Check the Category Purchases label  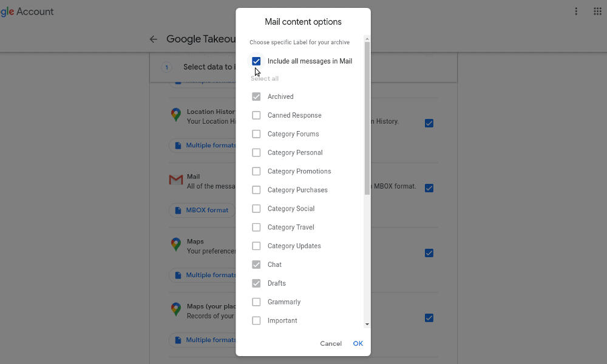[256, 190]
